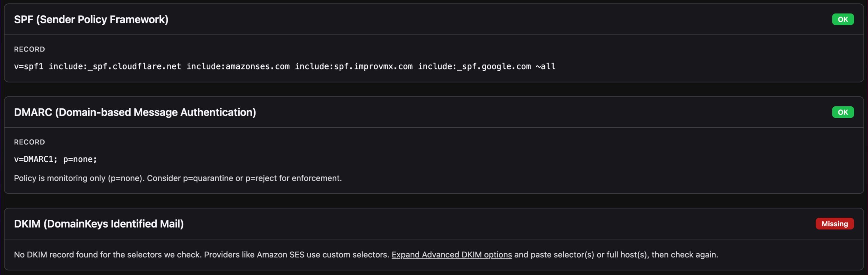Click the OK badge next to DMARC

[x=843, y=112]
